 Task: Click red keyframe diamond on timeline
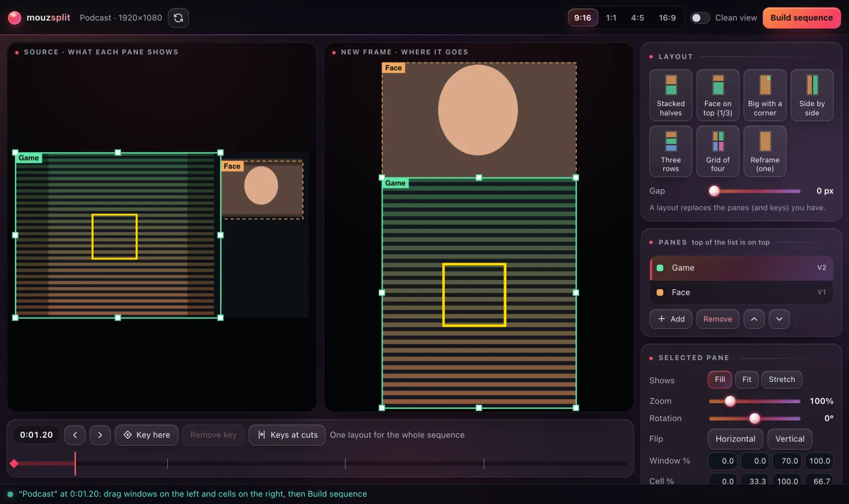tap(14, 464)
